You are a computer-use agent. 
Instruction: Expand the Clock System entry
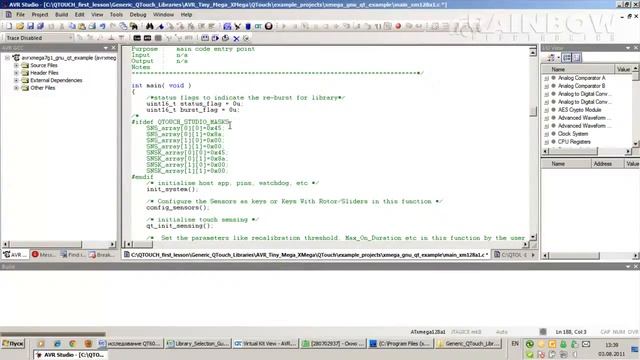(547, 134)
